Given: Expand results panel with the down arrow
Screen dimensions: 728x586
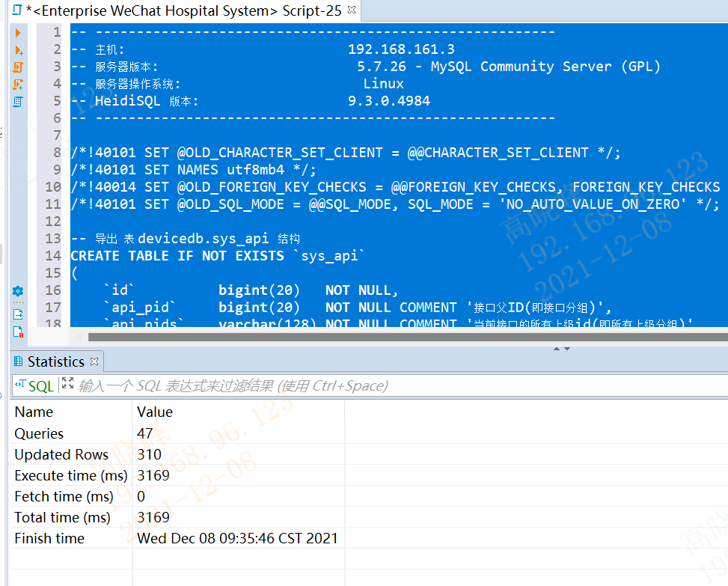Looking at the screenshot, I should (567, 348).
